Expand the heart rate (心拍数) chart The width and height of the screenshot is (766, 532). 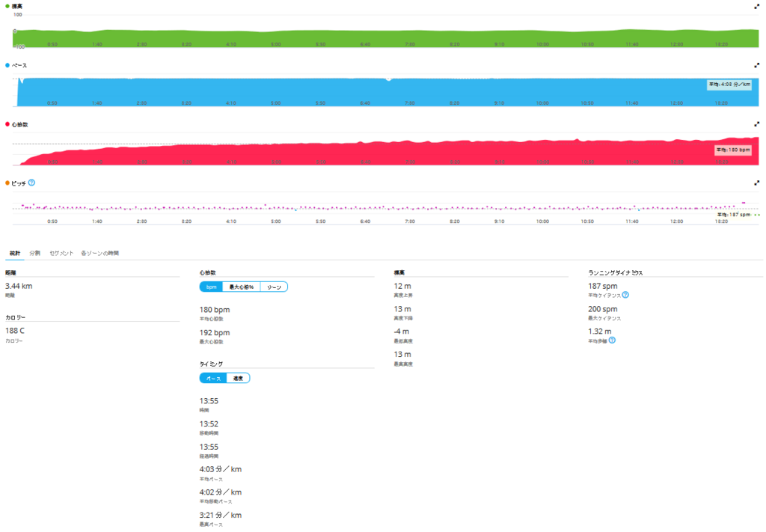(x=757, y=124)
